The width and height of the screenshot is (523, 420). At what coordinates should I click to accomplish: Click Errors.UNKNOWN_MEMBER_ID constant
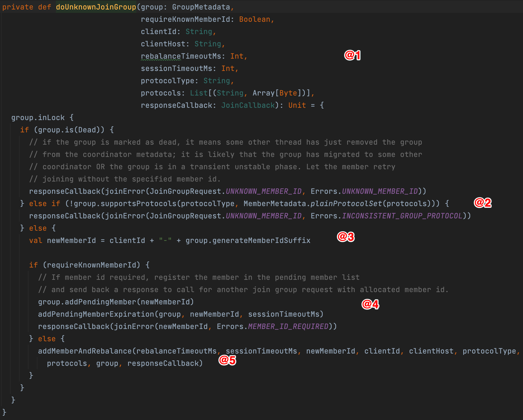364,191
